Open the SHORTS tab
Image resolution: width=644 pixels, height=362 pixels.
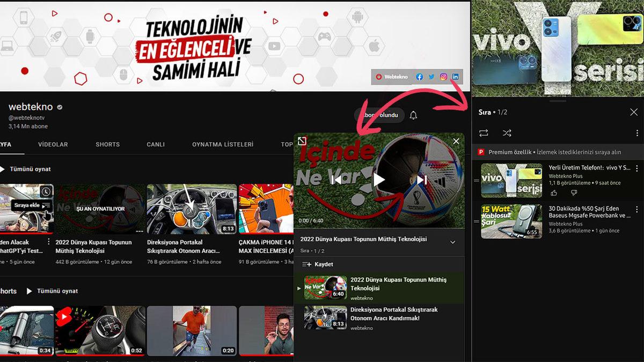click(107, 144)
